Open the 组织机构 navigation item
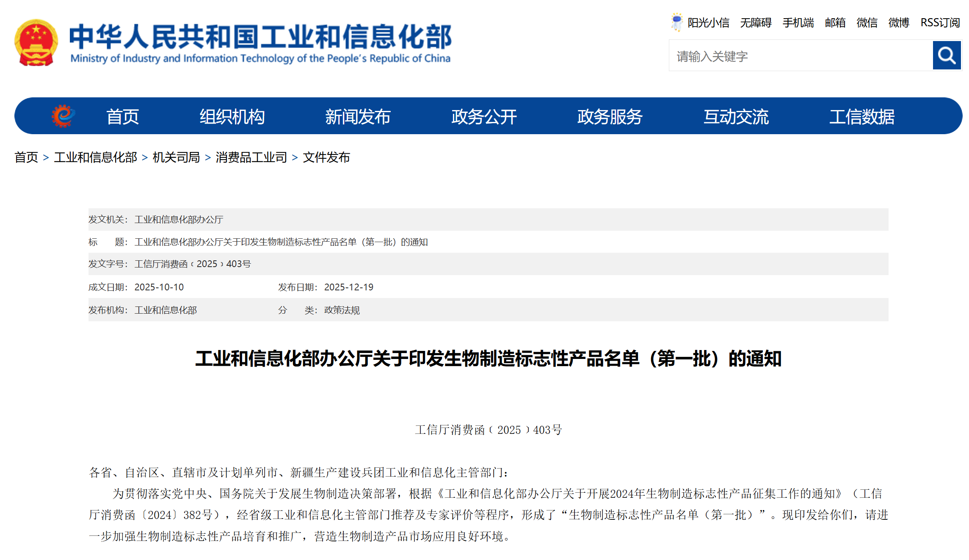Viewport: 969px width, 560px height. click(x=232, y=117)
